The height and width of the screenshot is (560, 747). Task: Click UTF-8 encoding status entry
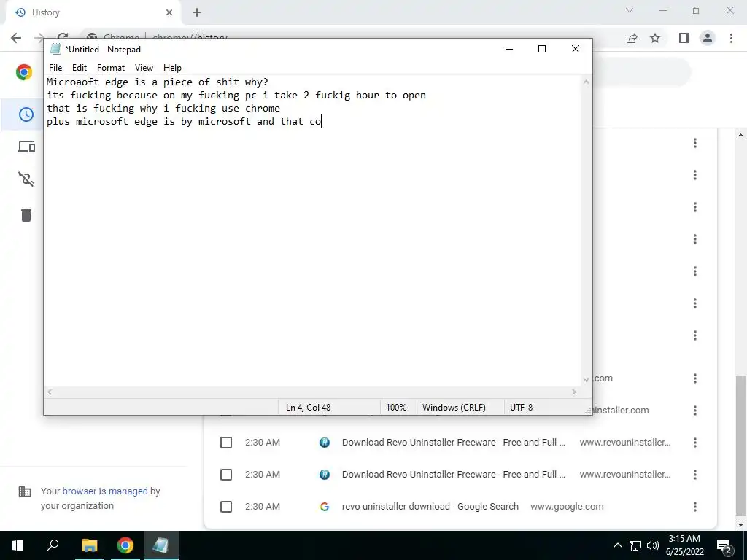pyautogui.click(x=521, y=408)
